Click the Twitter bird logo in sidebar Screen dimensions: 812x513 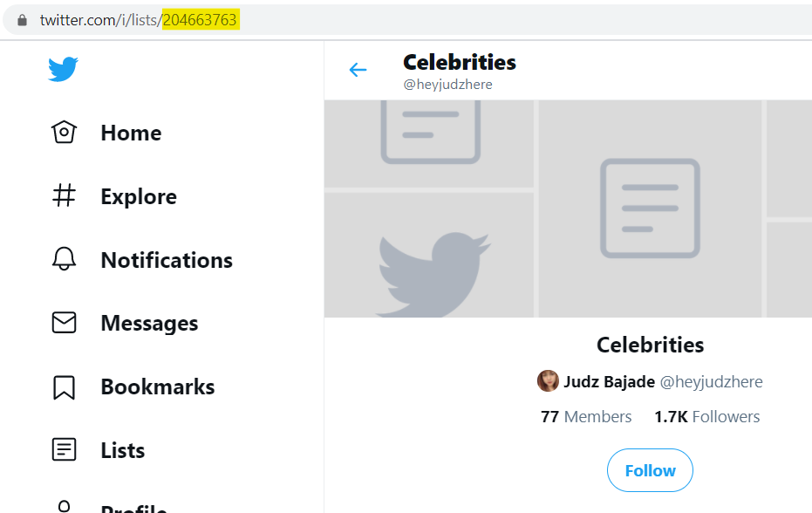click(63, 69)
